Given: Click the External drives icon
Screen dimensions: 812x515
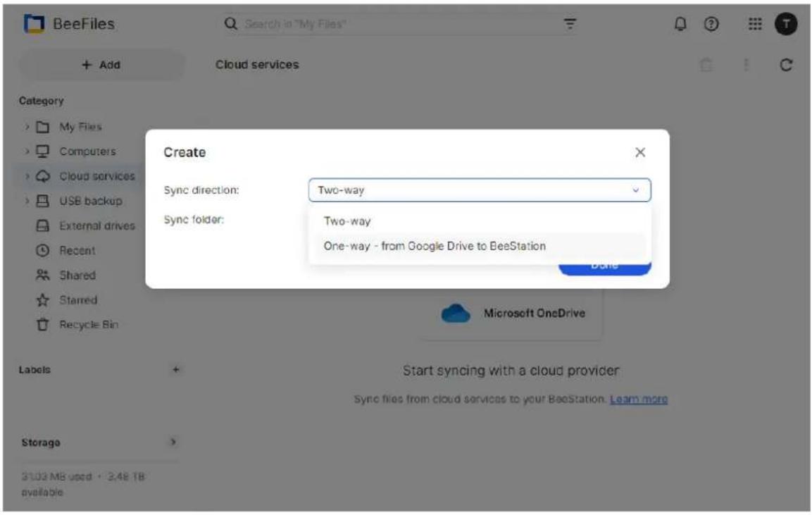Looking at the screenshot, I should 42,226.
